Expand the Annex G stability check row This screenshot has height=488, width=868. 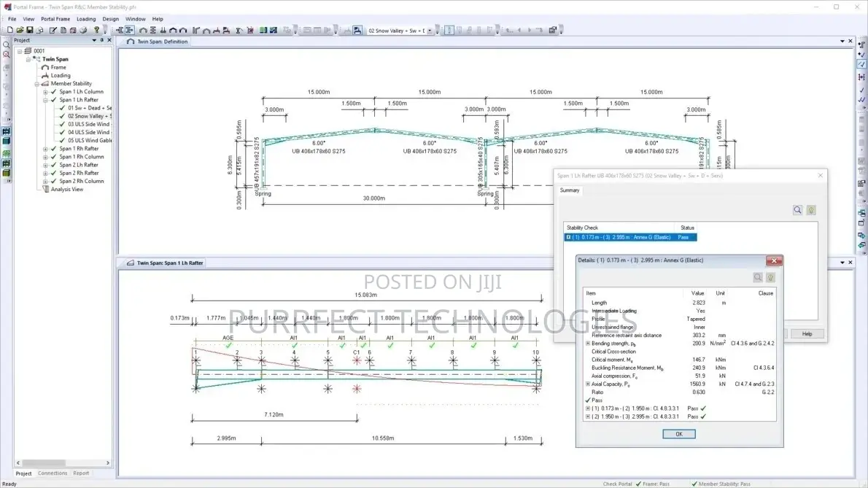tap(568, 237)
